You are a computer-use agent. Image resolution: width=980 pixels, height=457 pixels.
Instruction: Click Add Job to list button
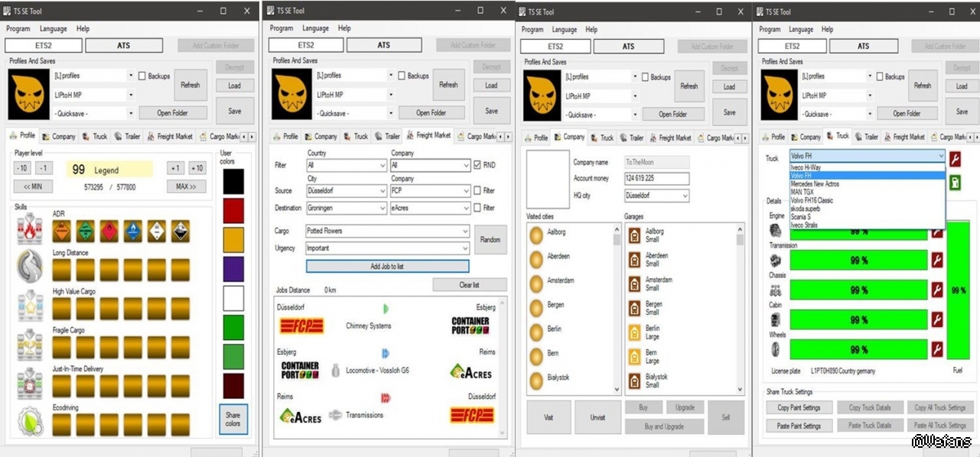(x=387, y=266)
